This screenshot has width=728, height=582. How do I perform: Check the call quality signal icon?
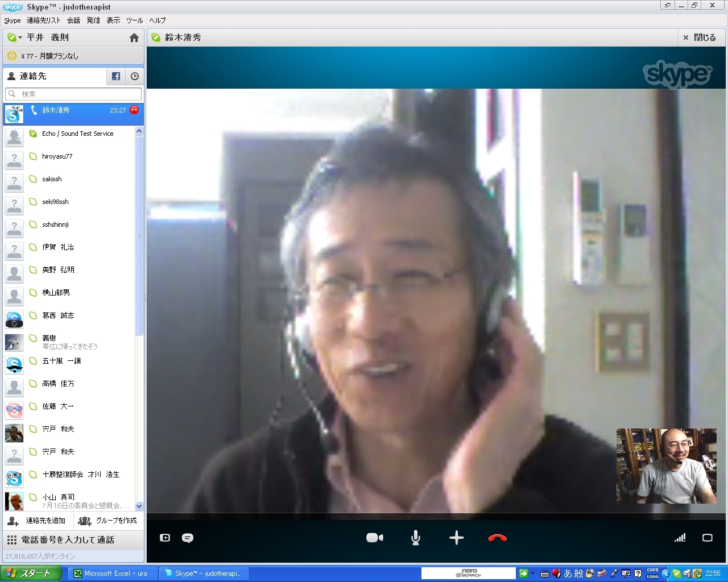pos(680,538)
